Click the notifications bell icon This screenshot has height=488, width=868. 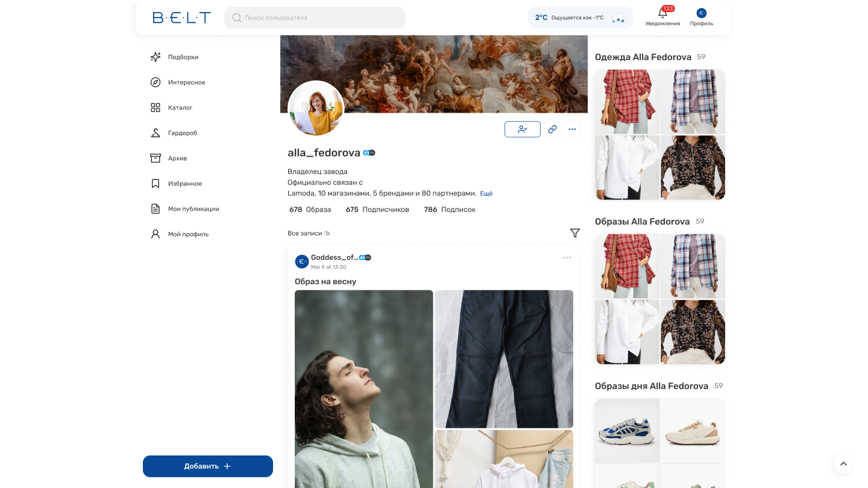(x=662, y=14)
